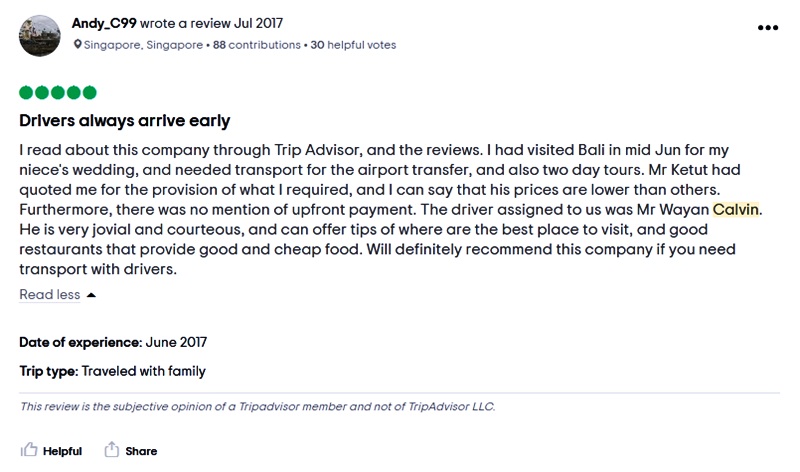This screenshot has width=800, height=472.
Task: Click Andy_C99's profile avatar
Action: 39,35
